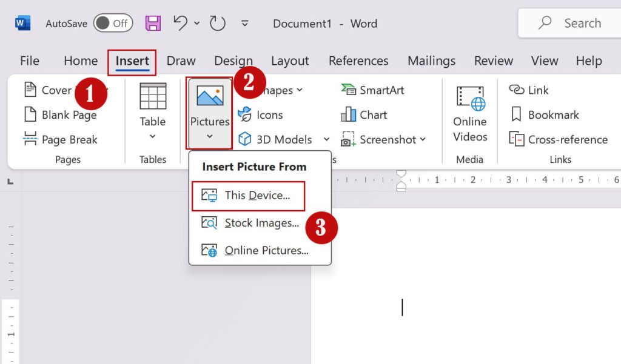
Task: Insert Icons from the ribbon
Action: point(261,114)
